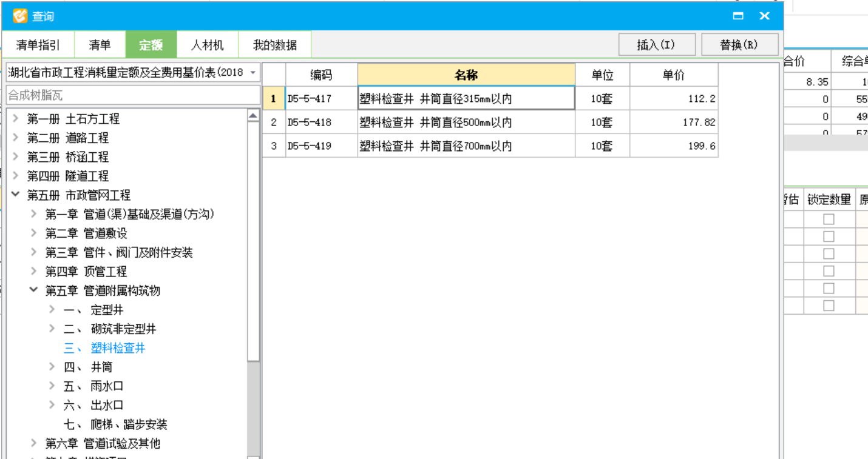The width and height of the screenshot is (868, 459).
Task: Open the 我的数据 tab
Action: (275, 45)
